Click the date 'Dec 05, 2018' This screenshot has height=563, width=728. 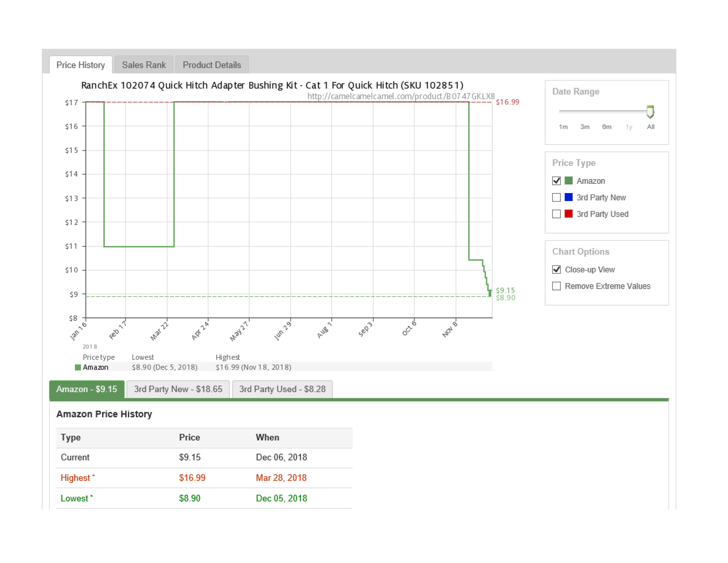tap(281, 498)
